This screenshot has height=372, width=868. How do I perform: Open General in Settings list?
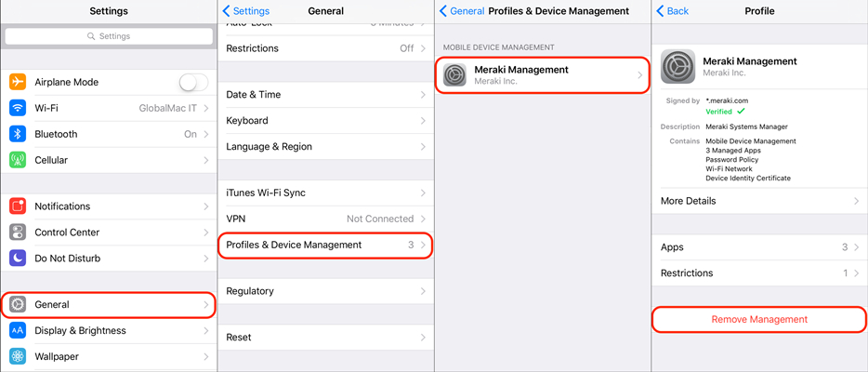point(108,304)
